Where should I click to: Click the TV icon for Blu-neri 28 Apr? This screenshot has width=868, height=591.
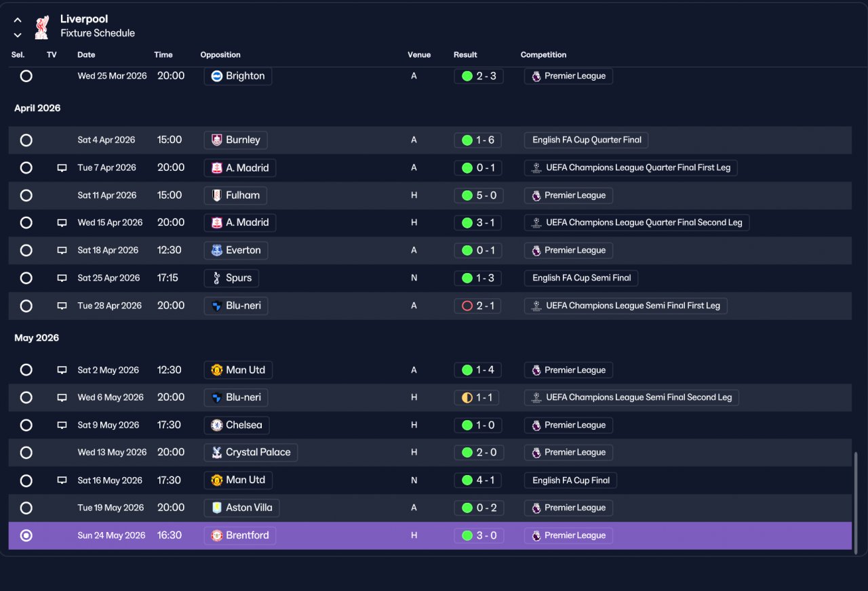tap(62, 306)
